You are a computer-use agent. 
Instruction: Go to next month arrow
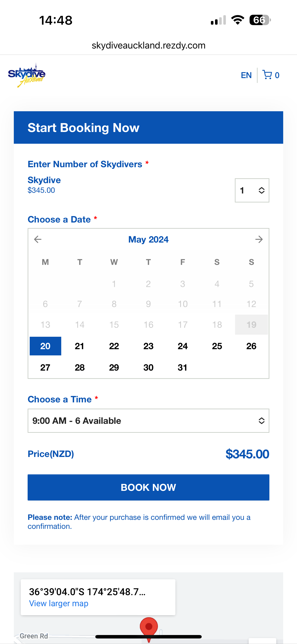click(x=259, y=239)
